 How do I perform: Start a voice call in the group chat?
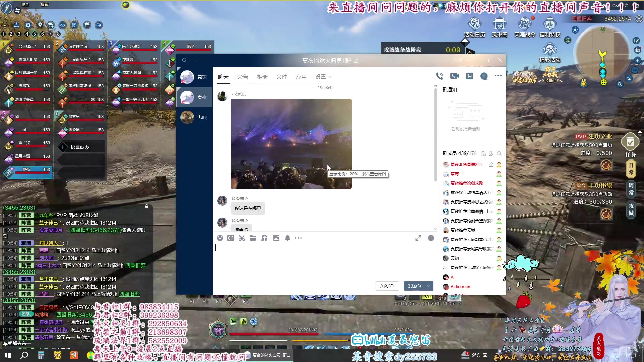(439, 76)
